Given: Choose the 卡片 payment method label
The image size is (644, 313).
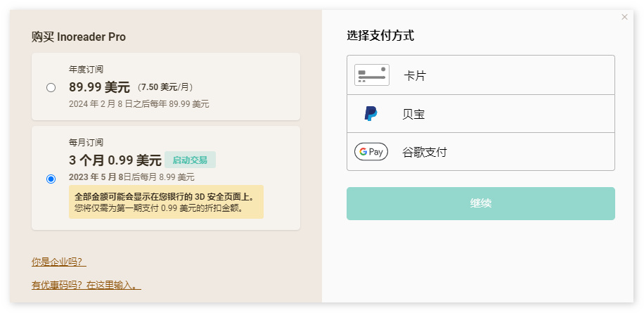Looking at the screenshot, I should click(415, 75).
